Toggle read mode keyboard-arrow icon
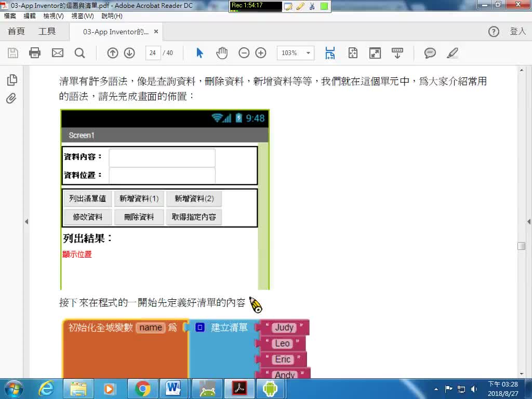The width and height of the screenshot is (532, 399). [397, 53]
